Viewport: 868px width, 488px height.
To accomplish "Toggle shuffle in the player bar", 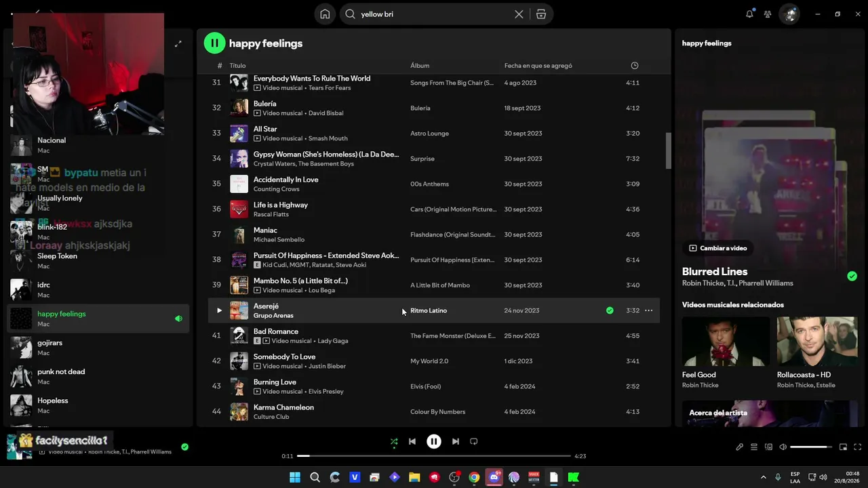I will pyautogui.click(x=394, y=442).
